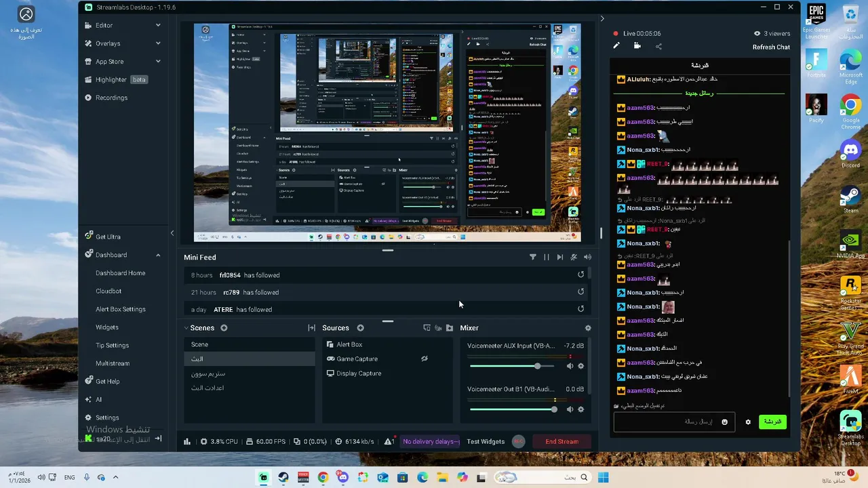Open the AI sidebar item

93,399
